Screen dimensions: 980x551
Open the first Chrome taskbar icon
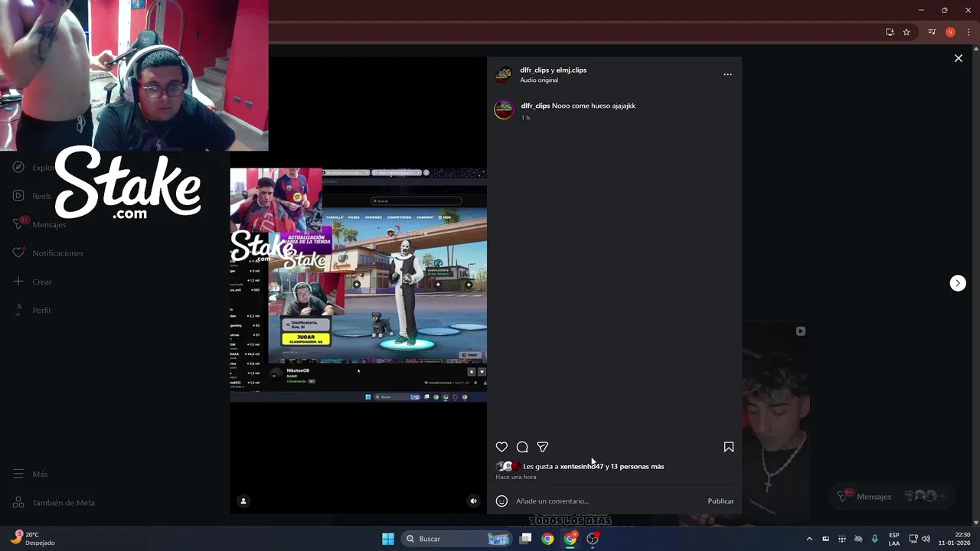547,539
